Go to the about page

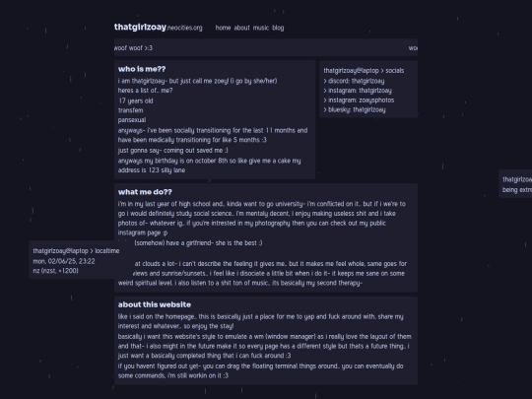point(242,28)
